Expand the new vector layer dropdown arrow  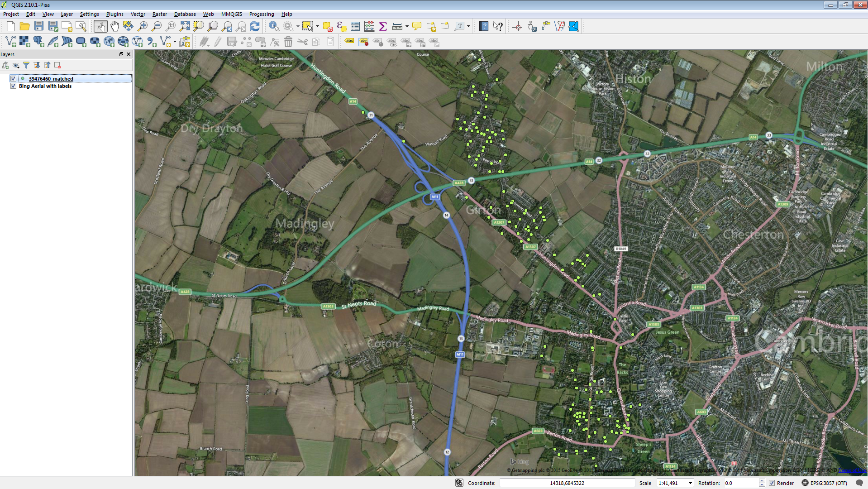[175, 42]
